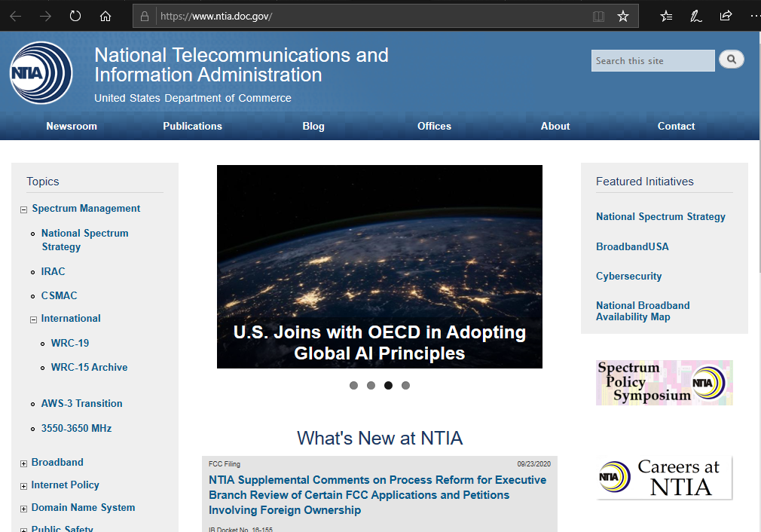Open the 3550-3650 MHz link
The height and width of the screenshot is (532, 761).
coord(76,428)
